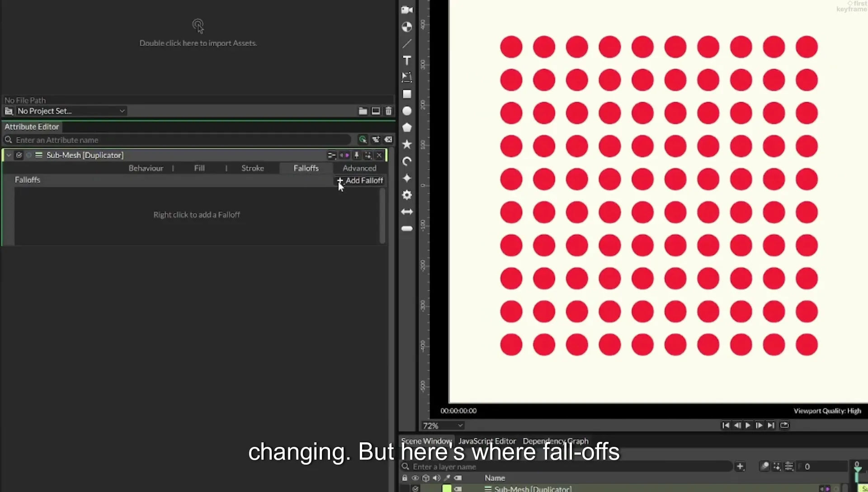
Task: Click the camera icon atop toolbar
Action: [x=407, y=10]
